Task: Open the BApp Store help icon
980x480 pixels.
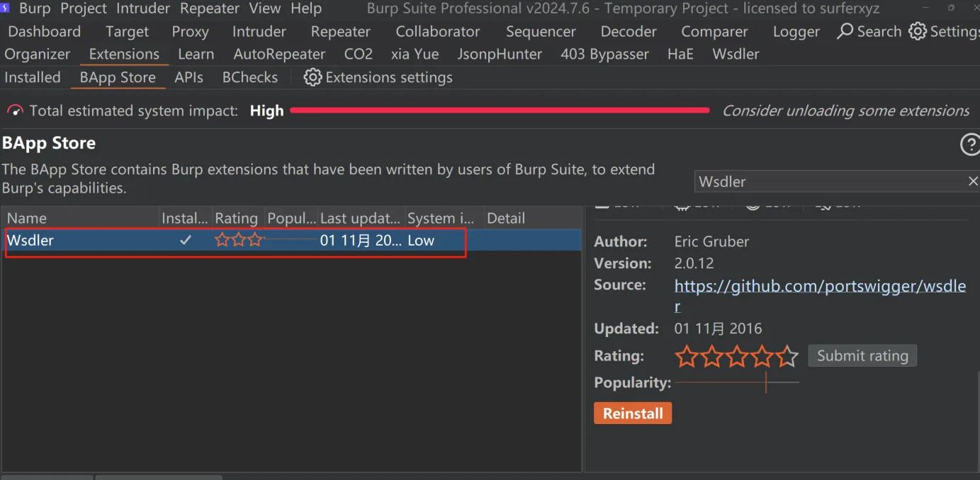Action: coord(969,145)
